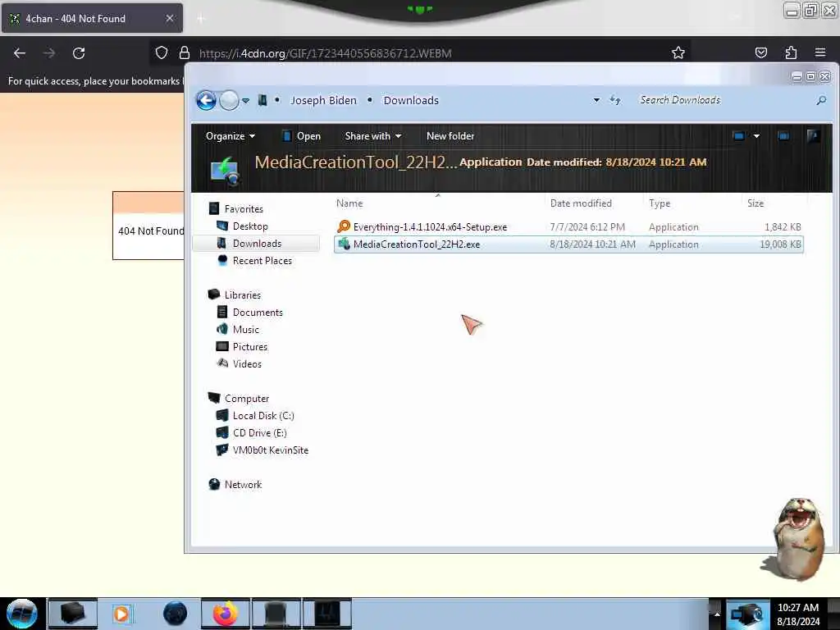Sort files by Type column header
Viewport: 840px width, 630px height.
click(660, 203)
